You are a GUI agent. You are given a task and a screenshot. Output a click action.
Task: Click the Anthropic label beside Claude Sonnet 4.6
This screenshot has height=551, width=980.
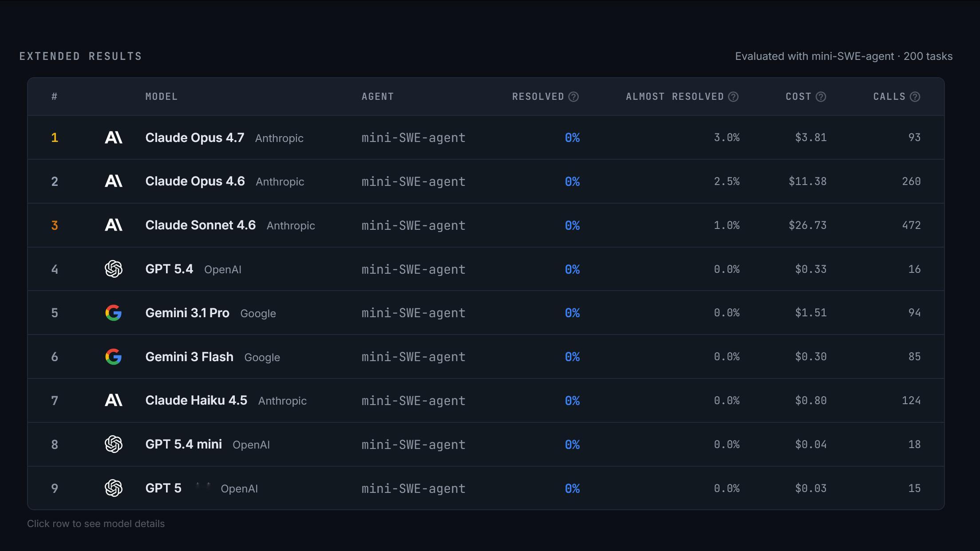click(x=291, y=226)
